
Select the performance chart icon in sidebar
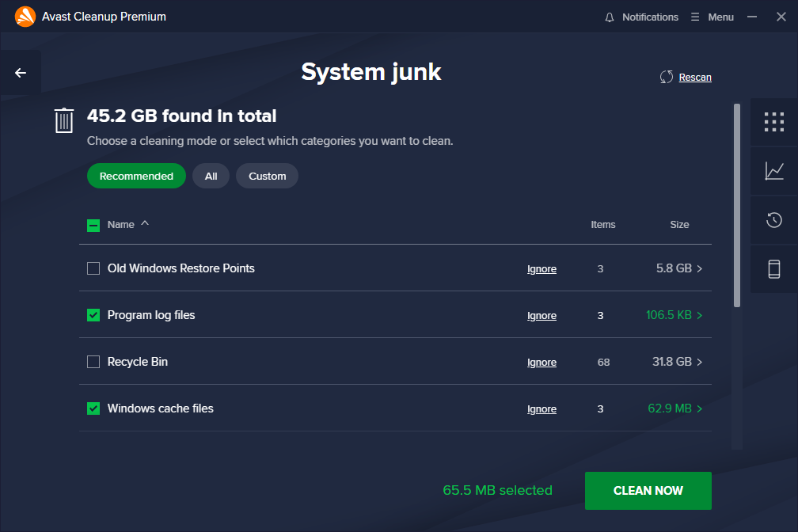pyautogui.click(x=774, y=171)
